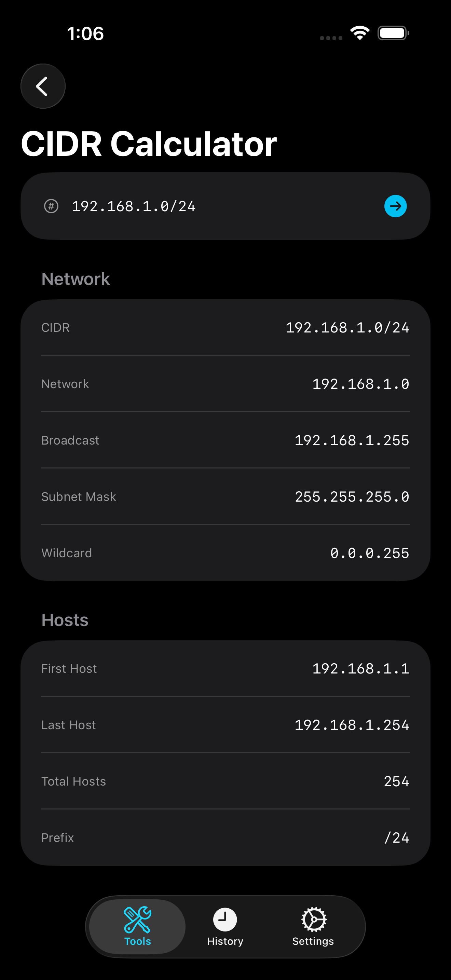The image size is (451, 980).
Task: Select the First Host value 192.168.1.1
Action: [360, 668]
